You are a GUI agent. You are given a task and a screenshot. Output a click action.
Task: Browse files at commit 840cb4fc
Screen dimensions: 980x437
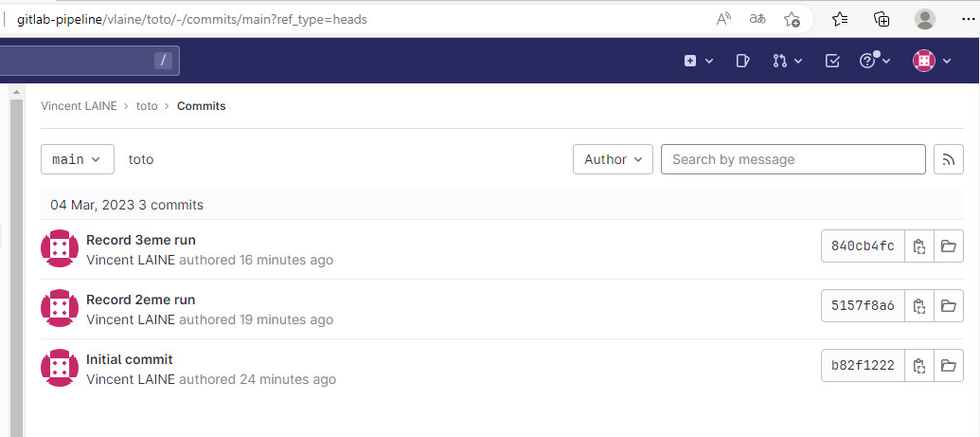[x=949, y=246]
